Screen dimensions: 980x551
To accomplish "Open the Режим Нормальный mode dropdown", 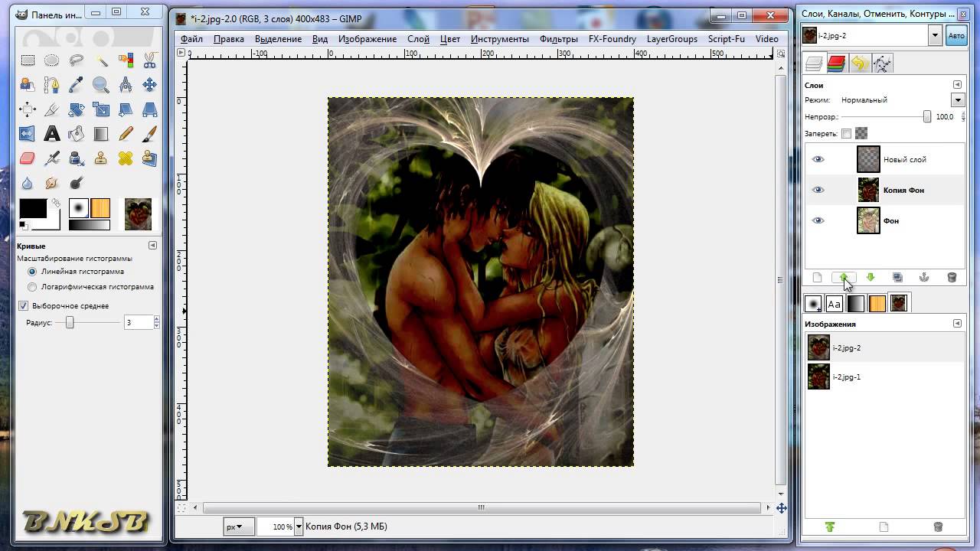I will pos(958,100).
